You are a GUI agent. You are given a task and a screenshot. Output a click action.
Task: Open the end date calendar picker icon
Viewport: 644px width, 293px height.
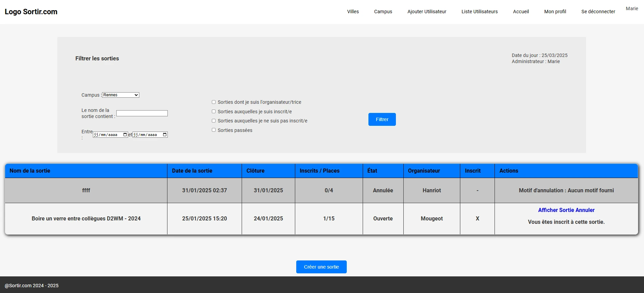(x=165, y=135)
